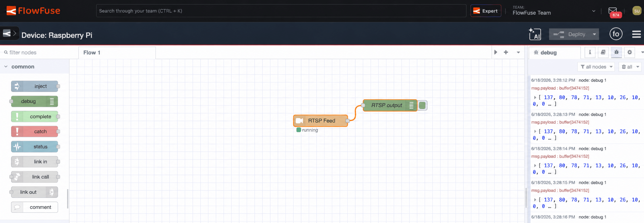Viewport: 644px width, 223px height.
Task: Click node: debug 1 link at 3:28:12 PM
Action: [x=592, y=80]
